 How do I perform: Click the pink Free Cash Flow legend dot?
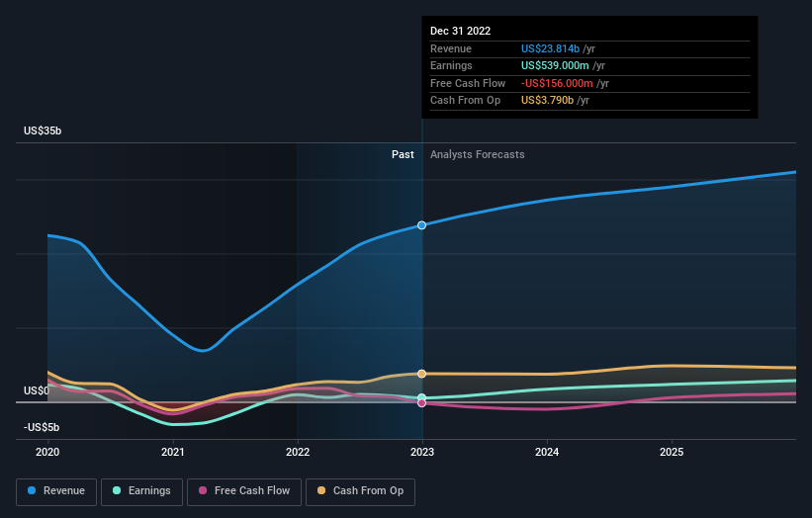[203, 490]
